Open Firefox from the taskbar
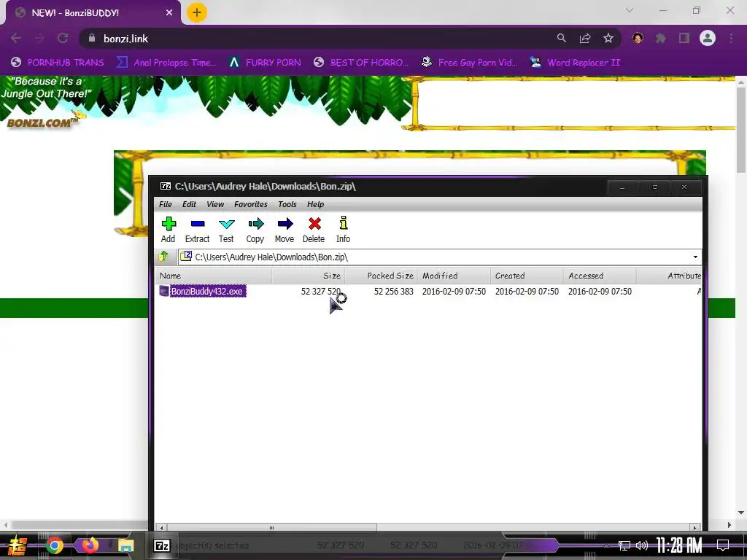The image size is (747, 560). tap(90, 545)
